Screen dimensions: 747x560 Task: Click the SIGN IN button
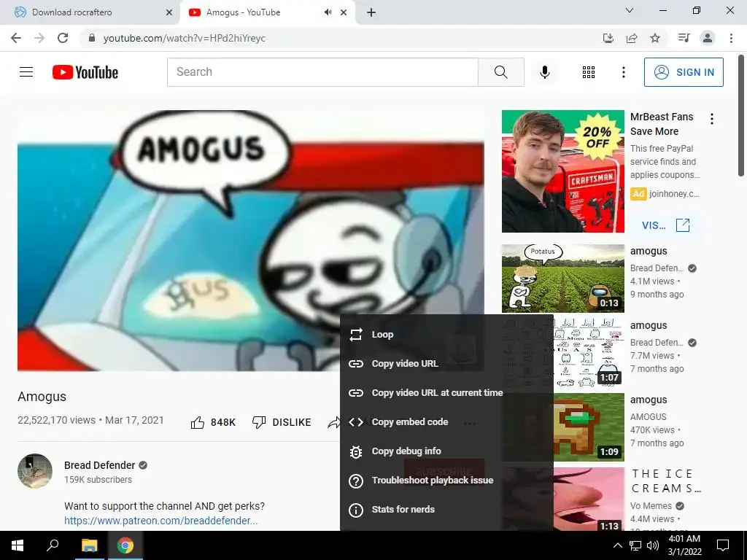tap(684, 72)
